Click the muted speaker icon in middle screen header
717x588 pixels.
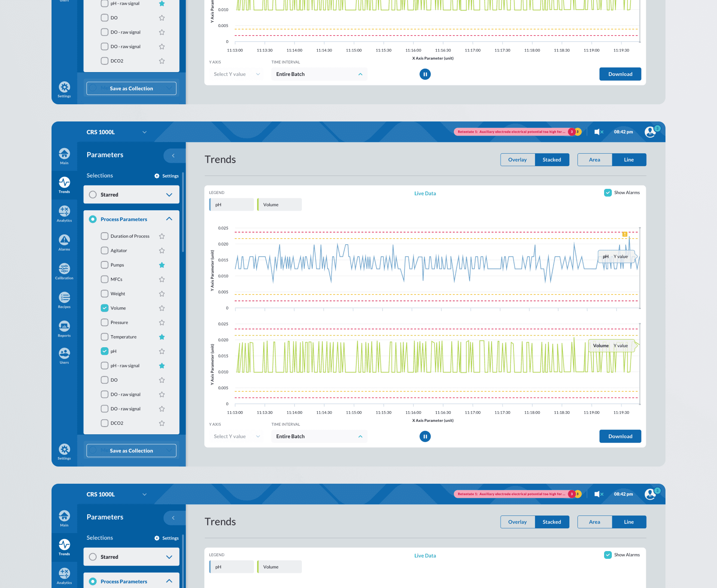pos(599,132)
